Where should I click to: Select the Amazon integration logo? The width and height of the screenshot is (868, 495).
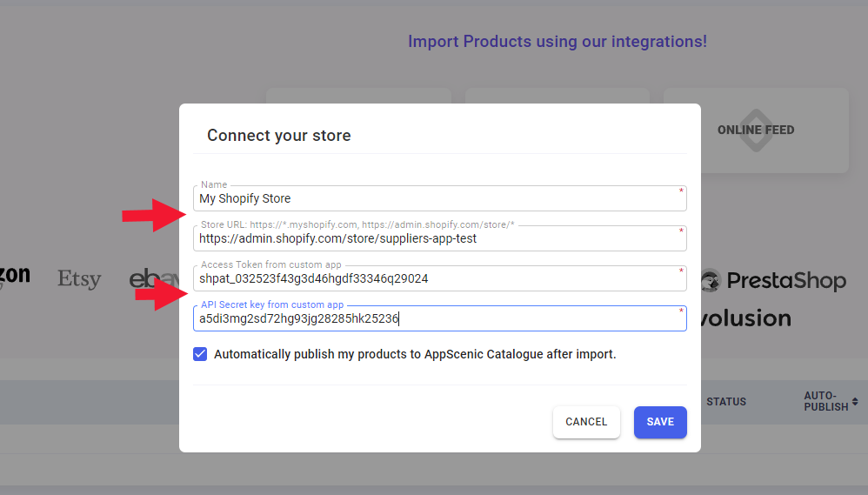pos(15,277)
